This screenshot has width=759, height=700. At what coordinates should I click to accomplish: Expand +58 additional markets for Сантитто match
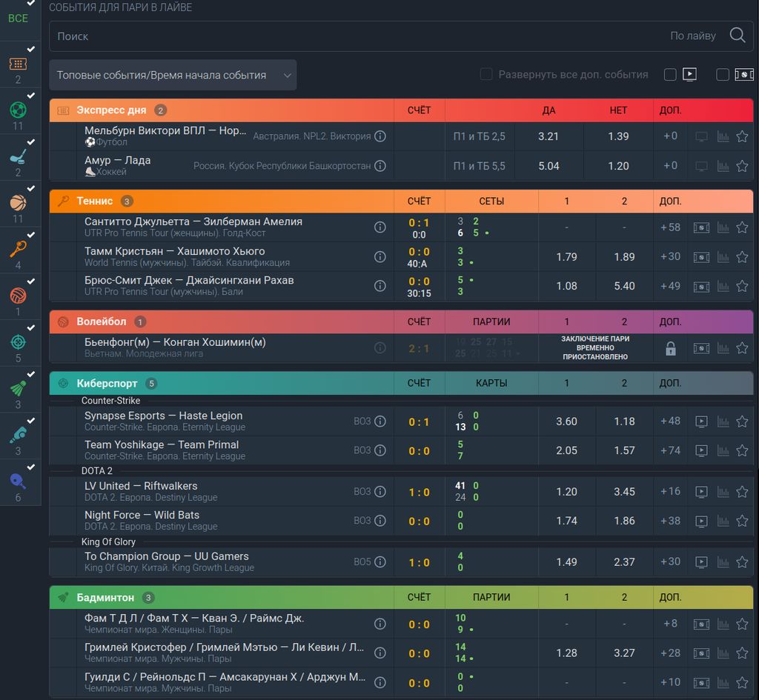(x=670, y=227)
